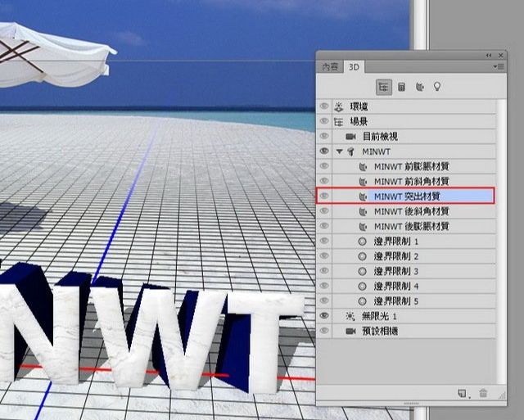The image size is (524, 420).
Task: Click material icon of MINWT 前斜角材質
Action: coord(363,182)
